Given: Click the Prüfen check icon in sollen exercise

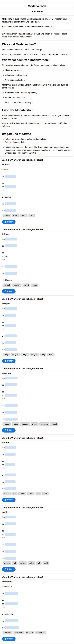Looking at the screenshot, I should pos(5,500).
